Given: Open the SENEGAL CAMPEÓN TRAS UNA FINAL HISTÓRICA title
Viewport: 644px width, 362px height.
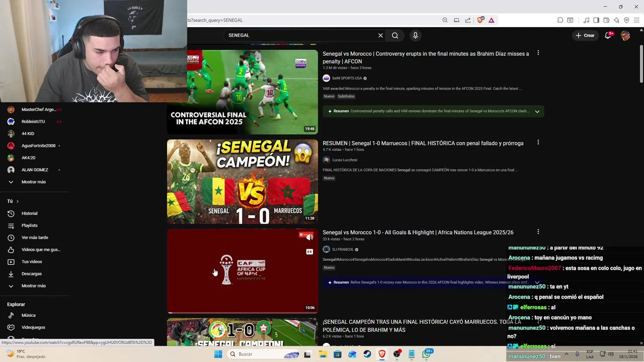Looking at the screenshot, I should (x=422, y=326).
